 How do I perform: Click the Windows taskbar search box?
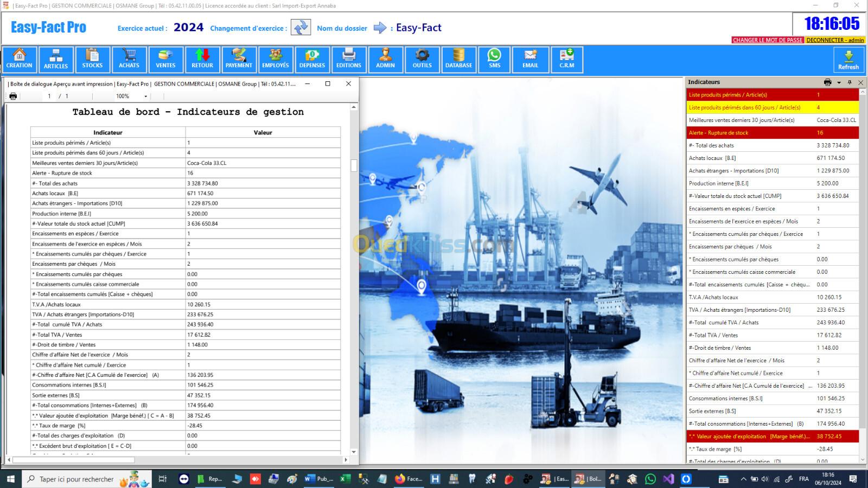coord(76,479)
